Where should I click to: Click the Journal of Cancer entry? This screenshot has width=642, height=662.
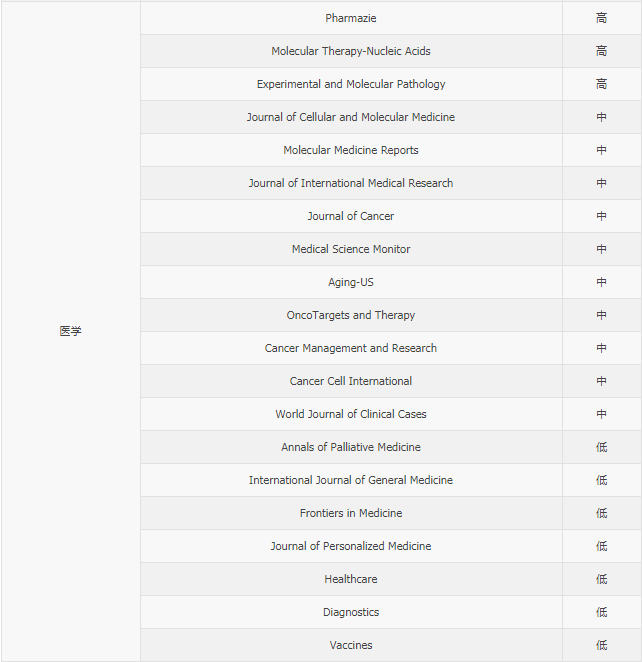click(351, 216)
